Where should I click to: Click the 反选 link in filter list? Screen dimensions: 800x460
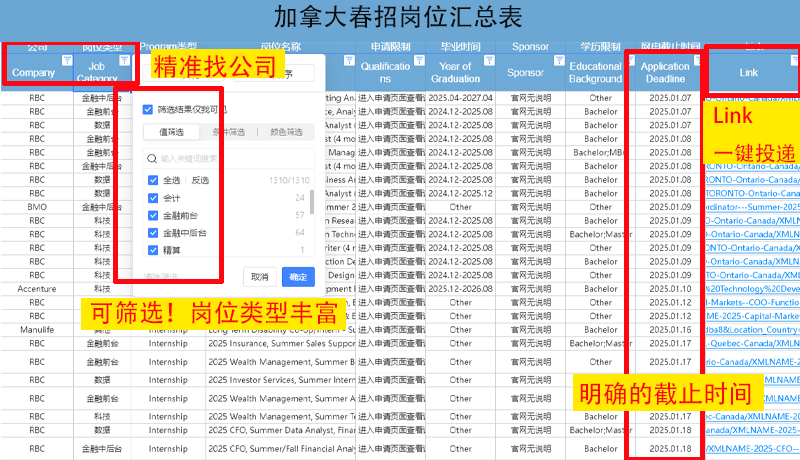(200, 180)
